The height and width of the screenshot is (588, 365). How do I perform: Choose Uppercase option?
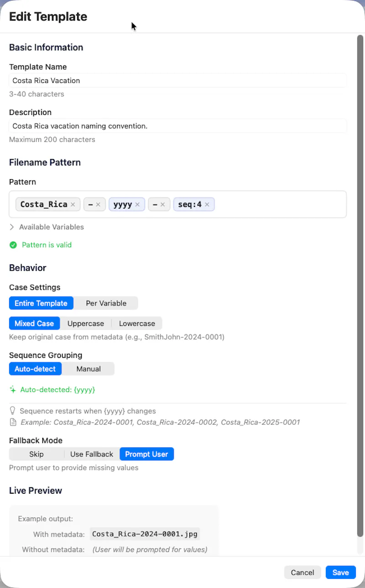coord(86,324)
